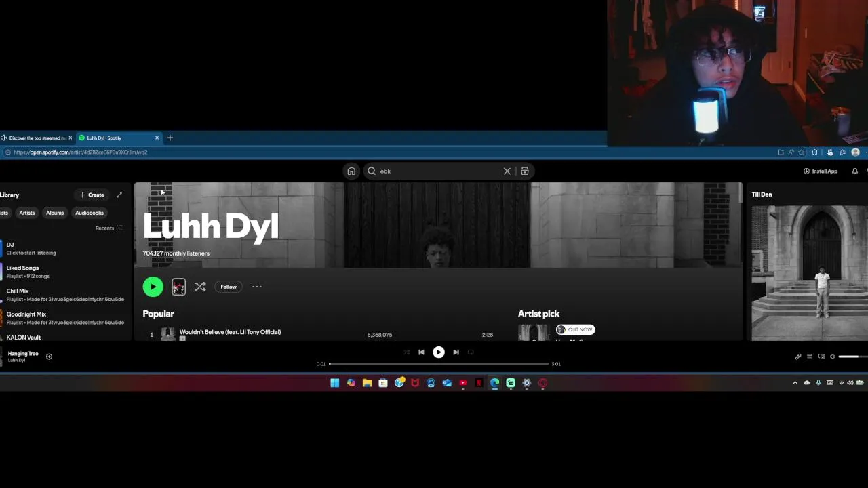Image resolution: width=868 pixels, height=488 pixels.
Task: Toggle repeat in the player bar
Action: pyautogui.click(x=471, y=352)
